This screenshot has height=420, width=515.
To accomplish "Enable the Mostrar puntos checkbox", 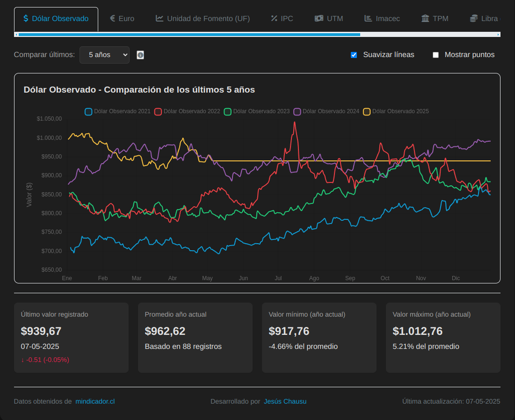I will pos(435,55).
